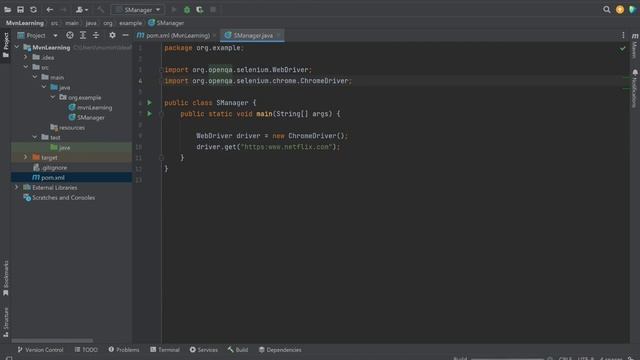
Task: Collapse the MvnLearning root node
Action: [x=17, y=47]
